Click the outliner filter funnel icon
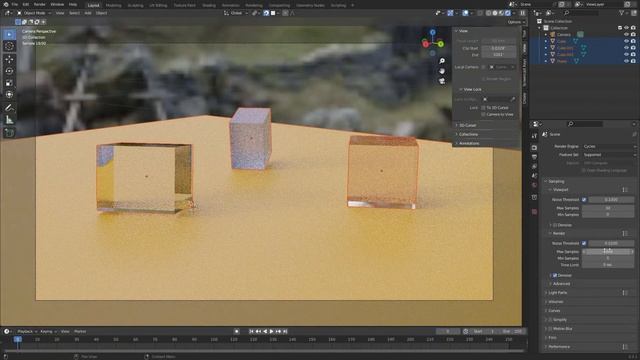The width and height of the screenshot is (640, 360). pos(622,13)
